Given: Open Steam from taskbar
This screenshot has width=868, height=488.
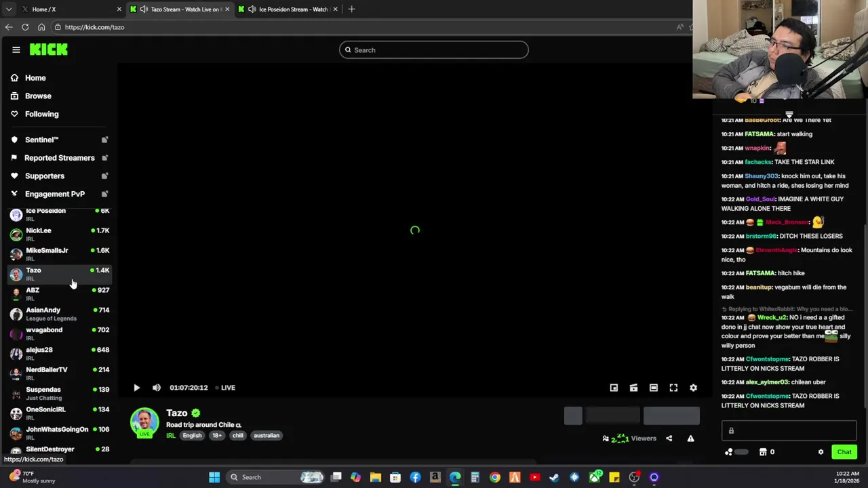Looking at the screenshot, I should (555, 477).
